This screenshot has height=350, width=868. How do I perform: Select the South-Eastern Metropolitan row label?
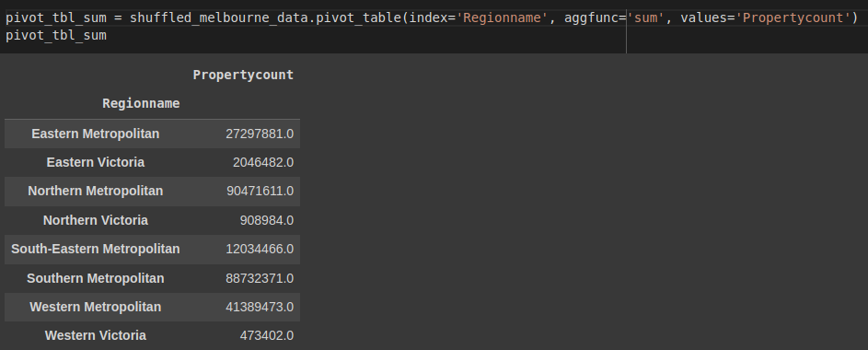(95, 250)
